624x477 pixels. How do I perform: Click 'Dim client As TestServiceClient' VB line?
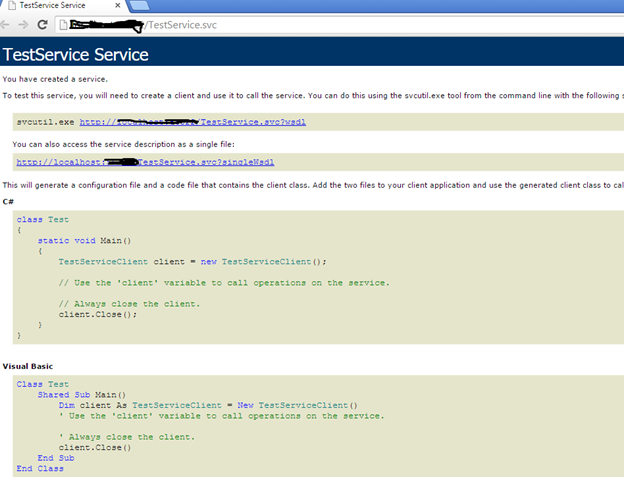point(208,405)
